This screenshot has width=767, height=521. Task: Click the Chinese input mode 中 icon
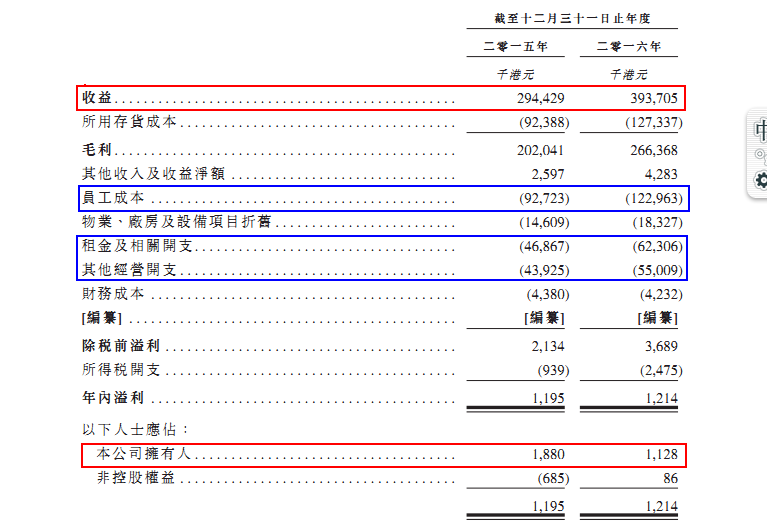(760, 130)
